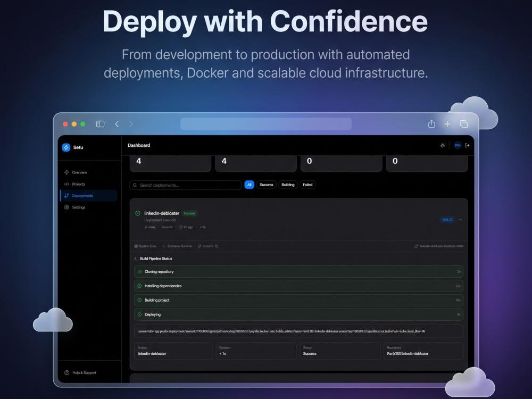
Task: Click the deployment success check circle icon
Action: tap(138, 213)
